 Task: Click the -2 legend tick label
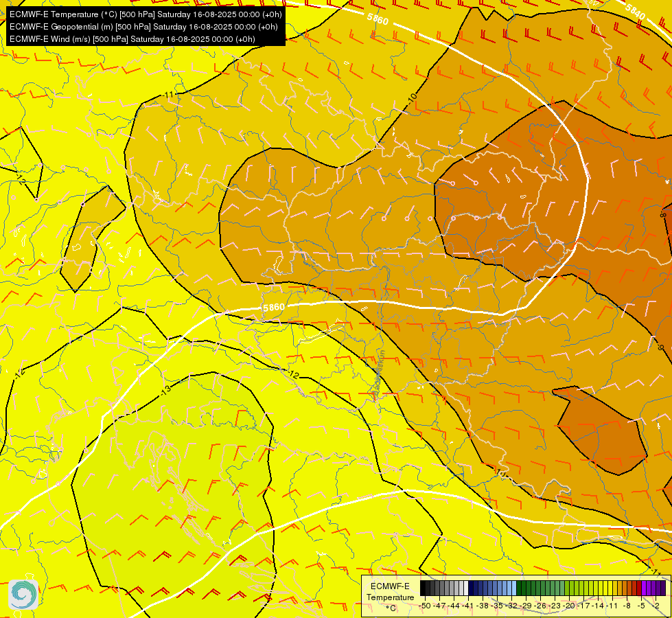pos(656,606)
